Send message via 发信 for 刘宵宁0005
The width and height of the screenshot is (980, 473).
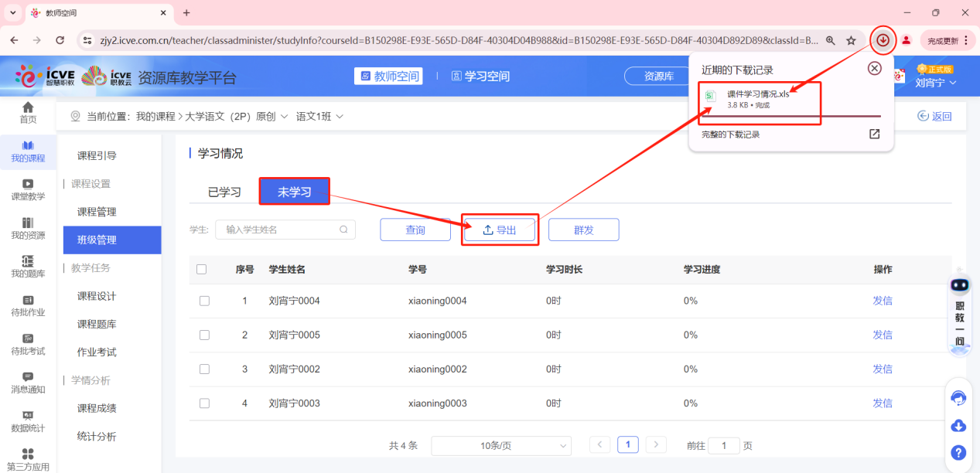pos(882,335)
